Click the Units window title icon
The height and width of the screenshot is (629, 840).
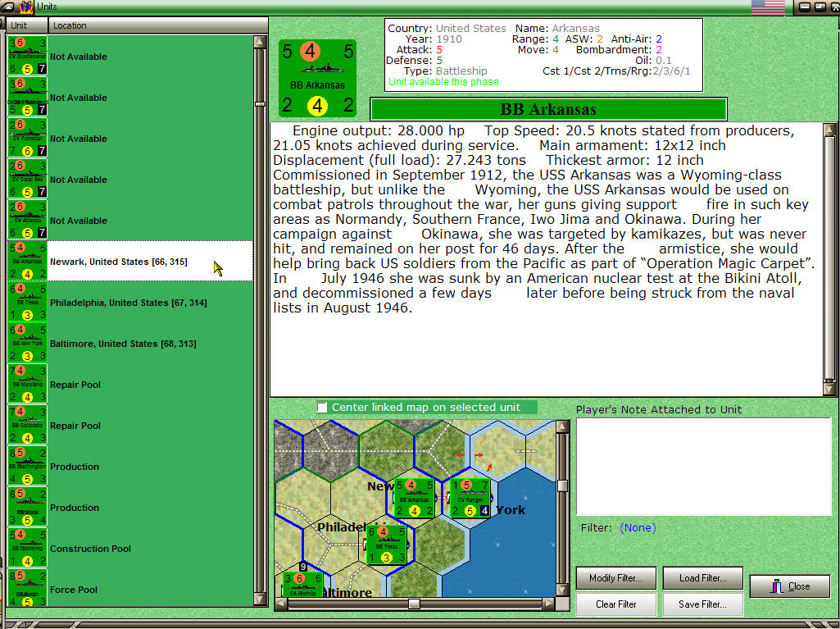[26, 7]
